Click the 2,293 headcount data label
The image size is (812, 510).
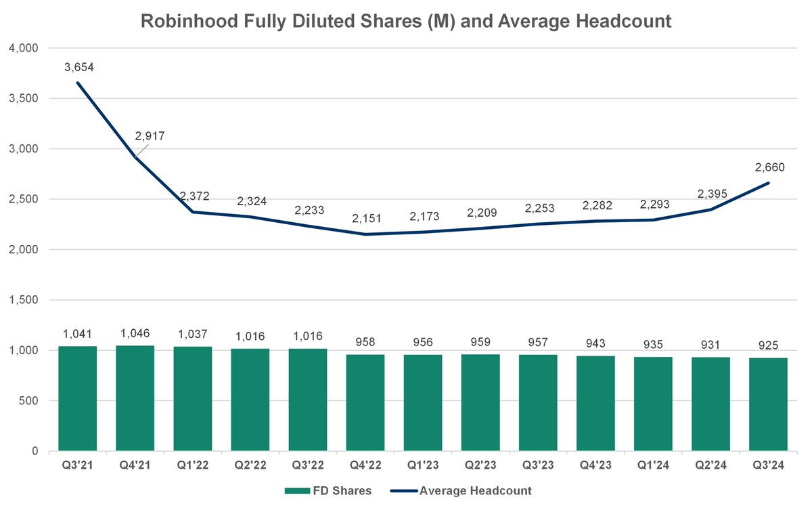[654, 205]
